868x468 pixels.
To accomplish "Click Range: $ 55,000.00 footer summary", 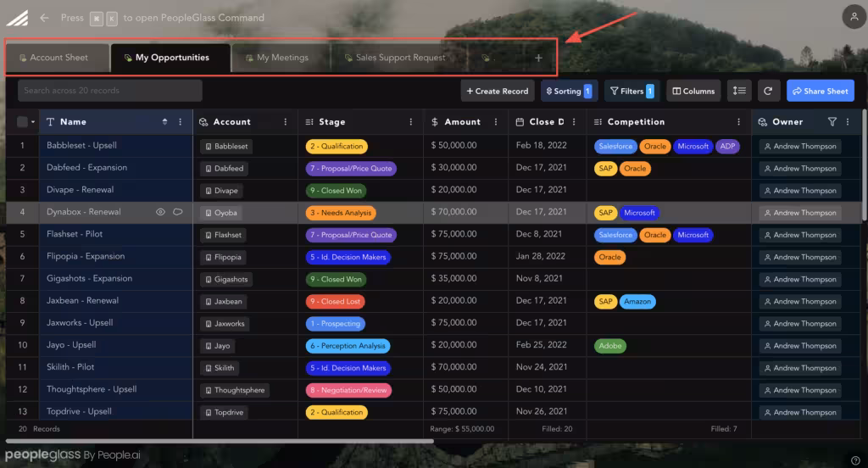I will pyautogui.click(x=462, y=429).
